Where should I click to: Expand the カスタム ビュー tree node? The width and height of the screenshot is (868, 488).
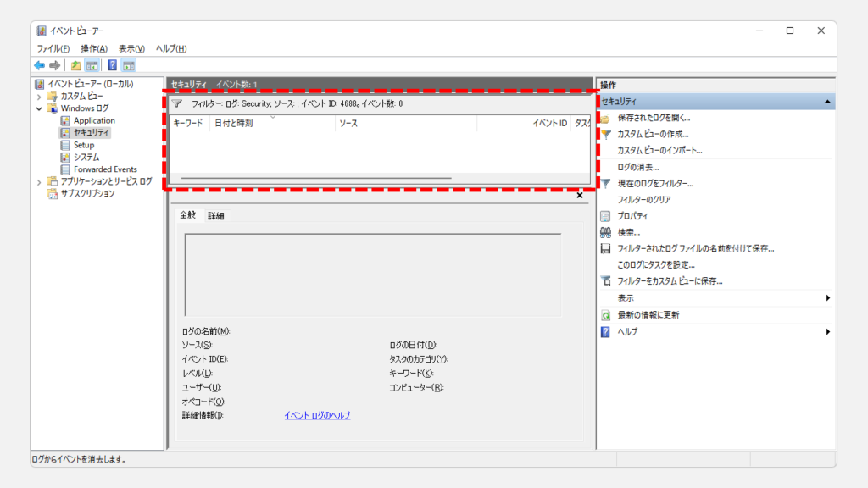tap(39, 97)
